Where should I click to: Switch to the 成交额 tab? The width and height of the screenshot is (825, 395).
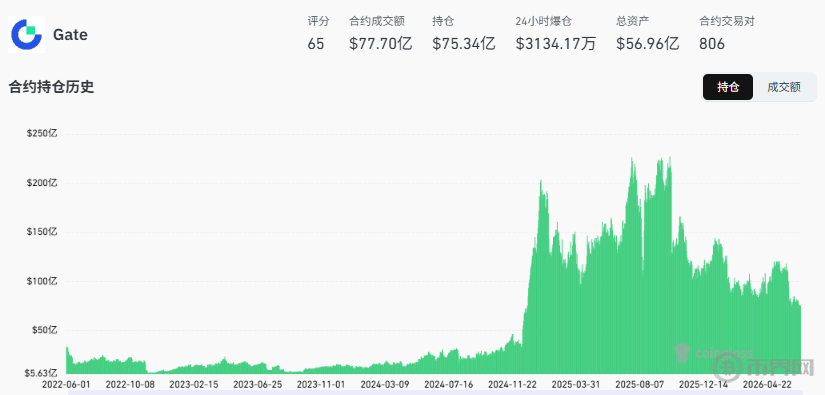(x=783, y=87)
